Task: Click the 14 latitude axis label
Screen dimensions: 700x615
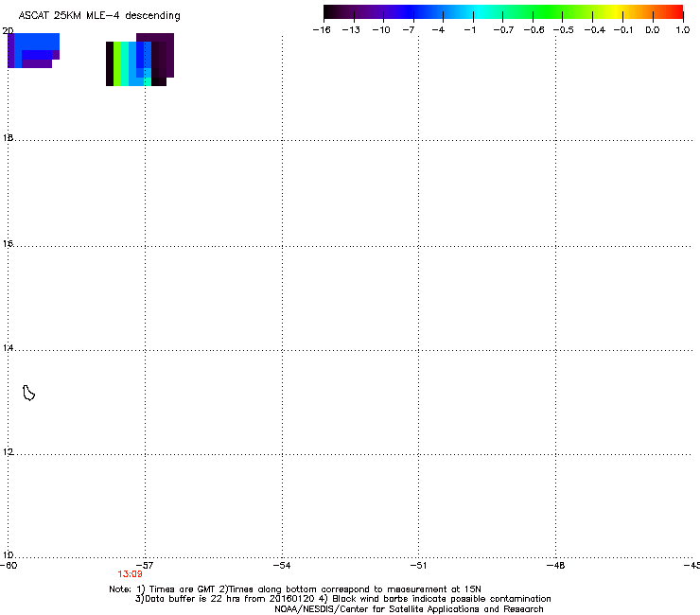Action: click(8, 347)
